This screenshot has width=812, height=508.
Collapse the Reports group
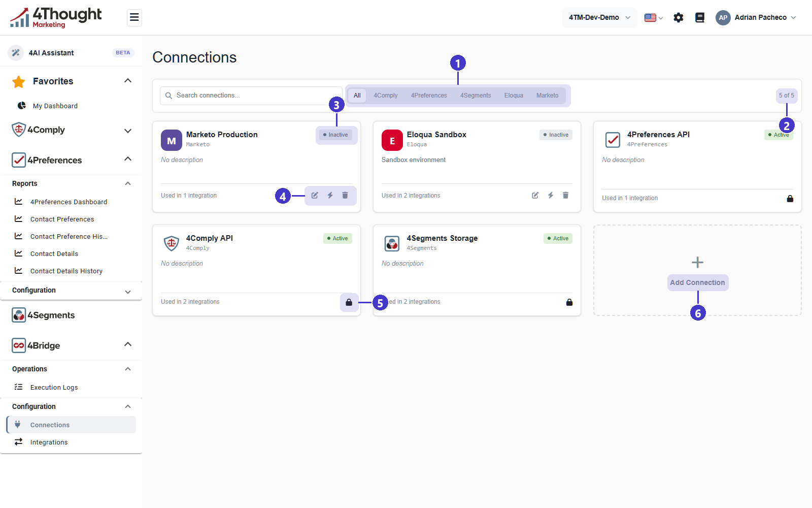[128, 183]
